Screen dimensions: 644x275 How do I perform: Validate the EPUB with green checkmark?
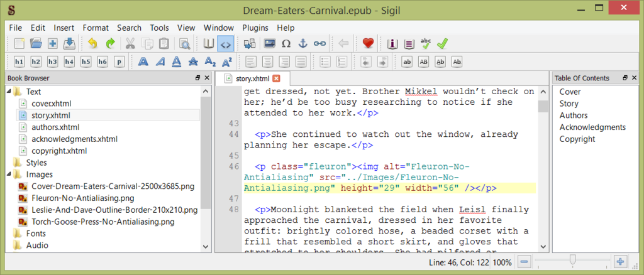pos(443,43)
